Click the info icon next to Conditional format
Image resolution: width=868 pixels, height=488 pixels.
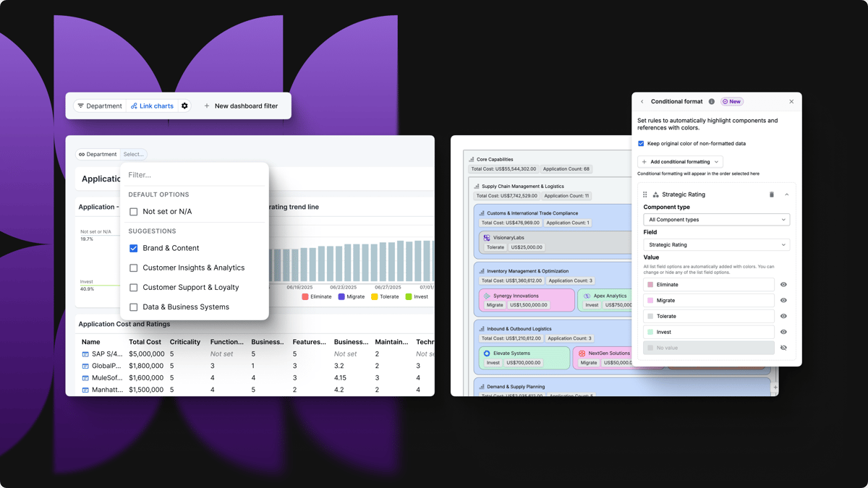[x=711, y=101]
